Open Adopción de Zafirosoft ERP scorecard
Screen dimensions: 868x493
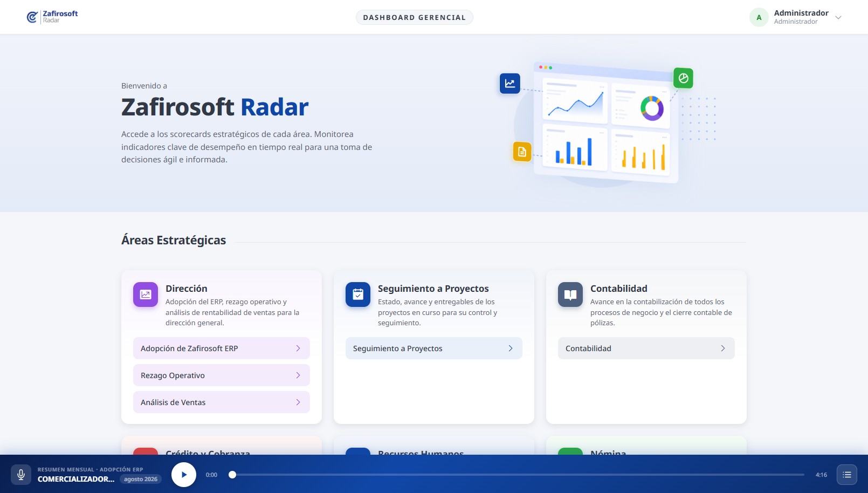[x=222, y=348]
